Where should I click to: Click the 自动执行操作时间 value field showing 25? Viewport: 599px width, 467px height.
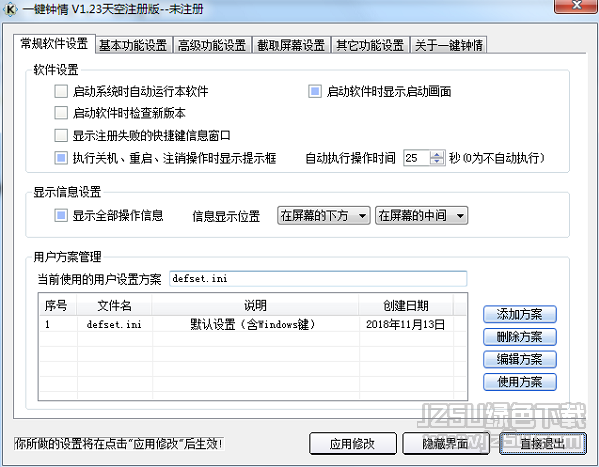(x=417, y=158)
